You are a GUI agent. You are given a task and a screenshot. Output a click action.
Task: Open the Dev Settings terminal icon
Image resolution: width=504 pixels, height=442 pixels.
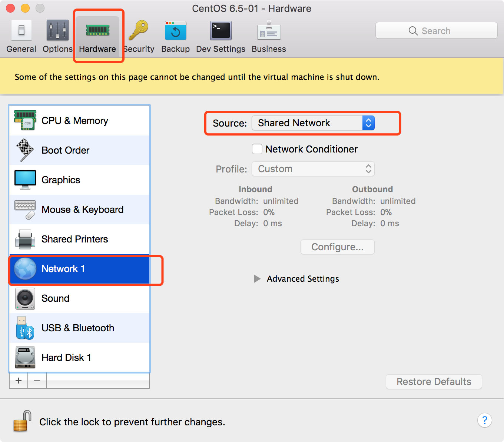[x=221, y=30]
